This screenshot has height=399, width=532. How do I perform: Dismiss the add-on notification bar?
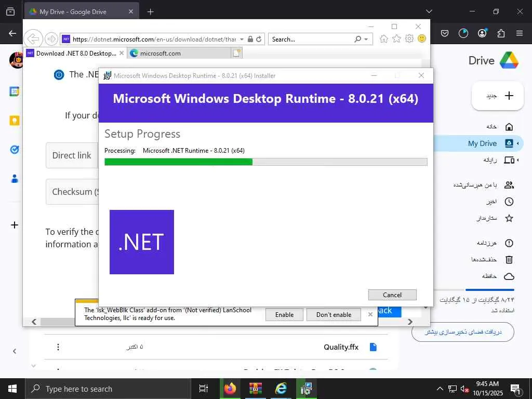pyautogui.click(x=370, y=314)
